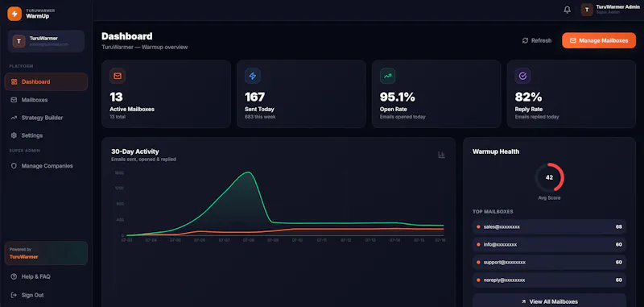Select the sales@ mailbox row
This screenshot has width=644, height=307.
[x=549, y=227]
